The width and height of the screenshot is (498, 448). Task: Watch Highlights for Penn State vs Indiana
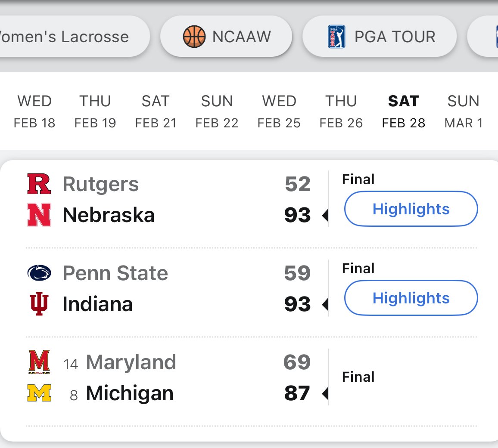[x=411, y=298]
